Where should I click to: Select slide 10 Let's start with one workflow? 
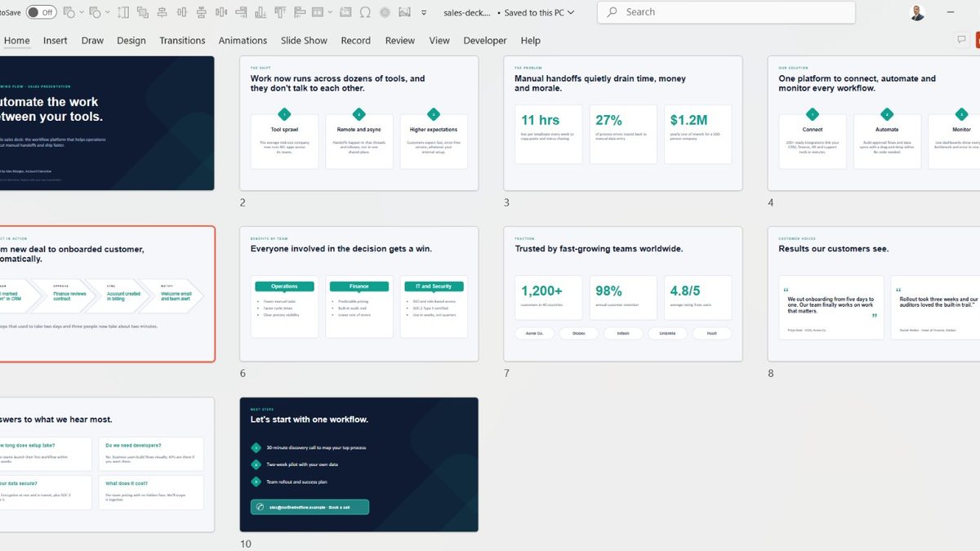pos(359,464)
